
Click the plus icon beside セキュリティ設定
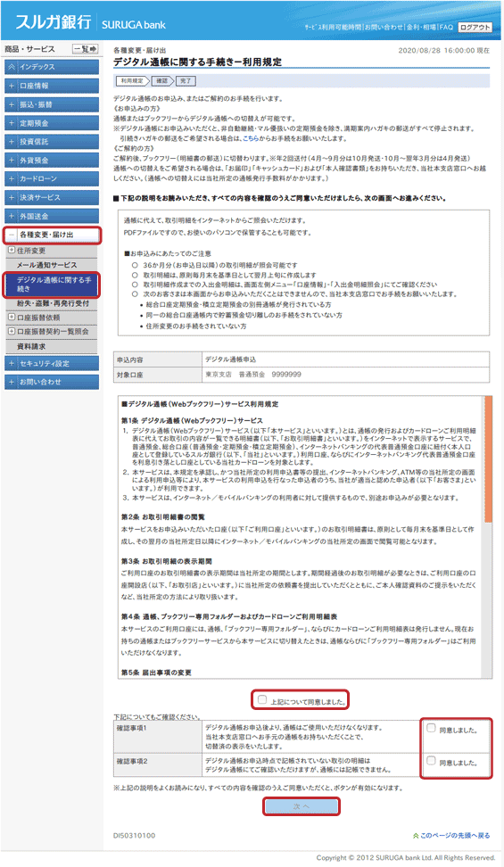pos(12,363)
